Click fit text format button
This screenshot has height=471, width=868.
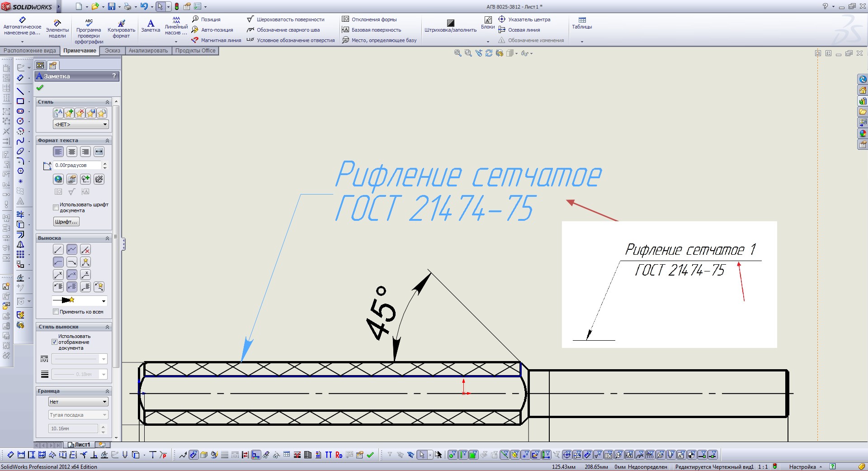click(99, 152)
